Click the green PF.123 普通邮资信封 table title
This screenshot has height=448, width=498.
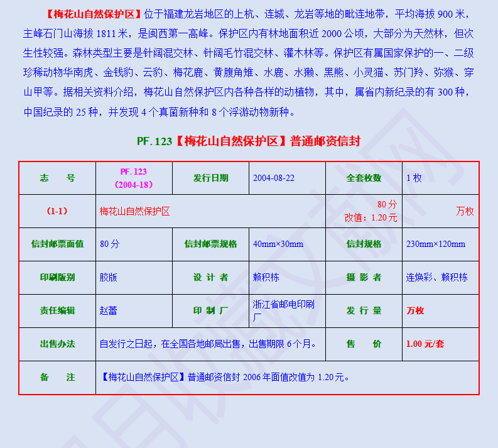[248, 141]
